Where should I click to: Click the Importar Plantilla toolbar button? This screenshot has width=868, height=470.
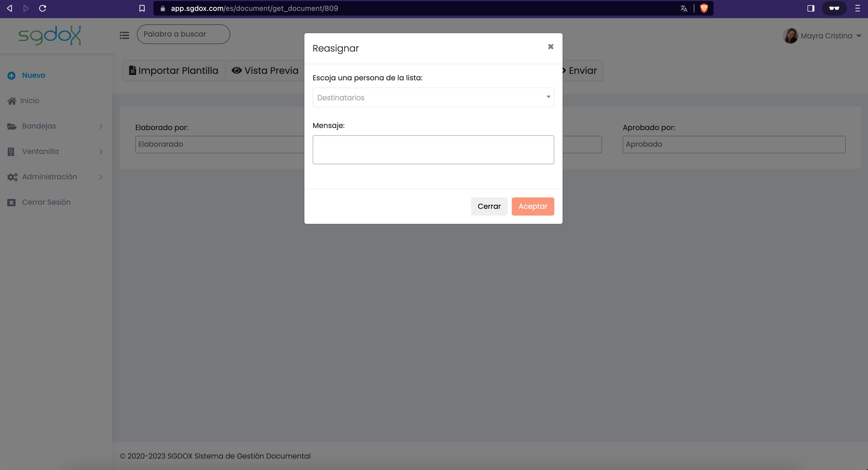pyautogui.click(x=174, y=71)
